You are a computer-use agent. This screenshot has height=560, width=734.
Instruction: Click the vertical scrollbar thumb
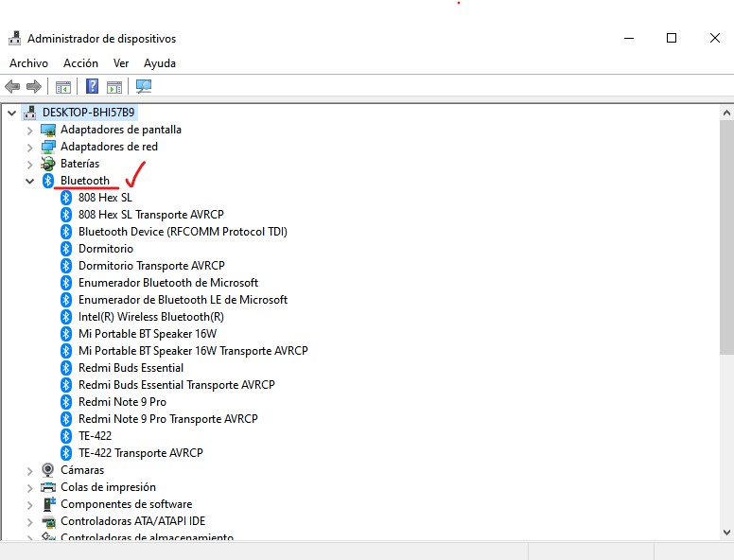coord(726,236)
